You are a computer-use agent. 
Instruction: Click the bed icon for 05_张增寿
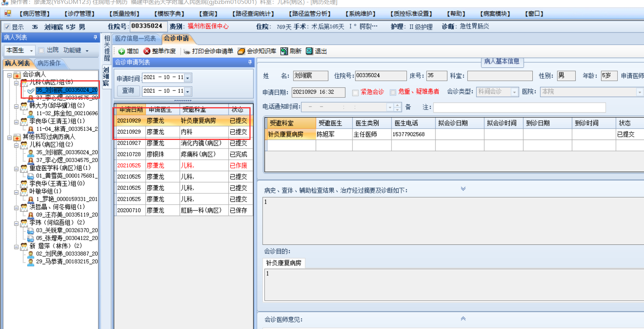pos(31,238)
